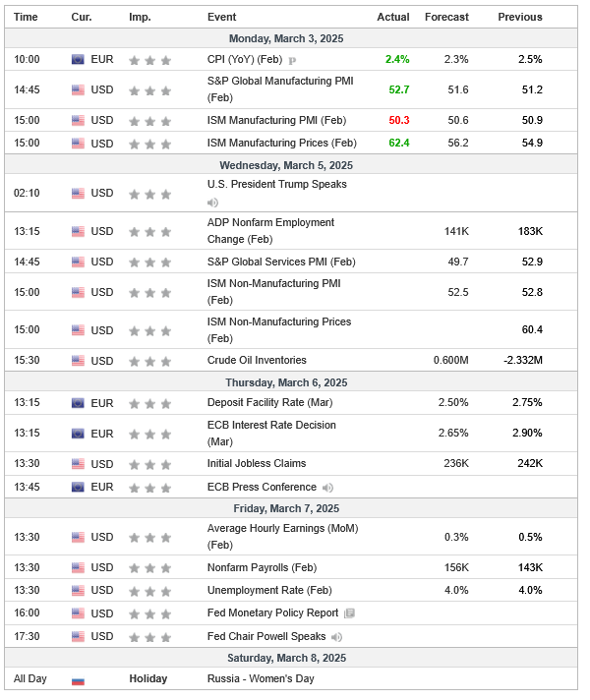Open ISM Manufacturing PMI (Feb) event
This screenshot has height=700, width=590.
click(276, 121)
